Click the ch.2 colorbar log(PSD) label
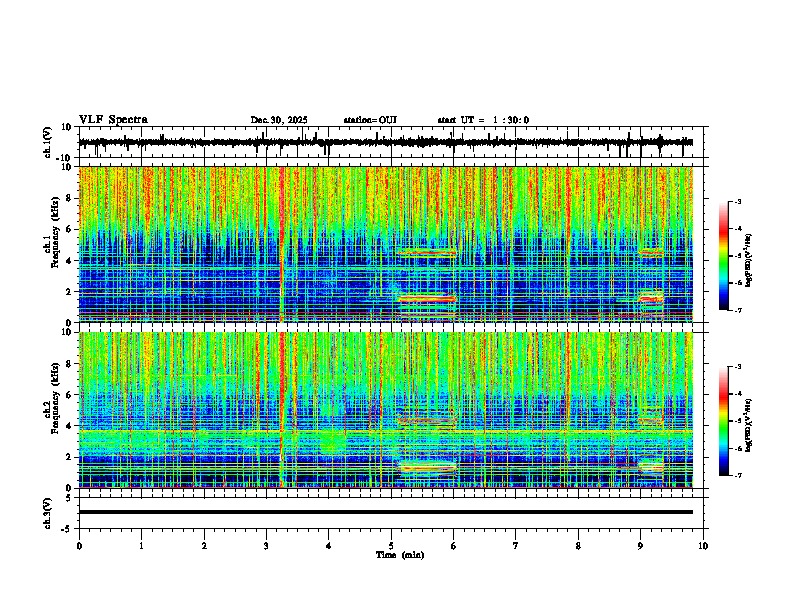The height and width of the screenshot is (612, 792). pos(749,425)
